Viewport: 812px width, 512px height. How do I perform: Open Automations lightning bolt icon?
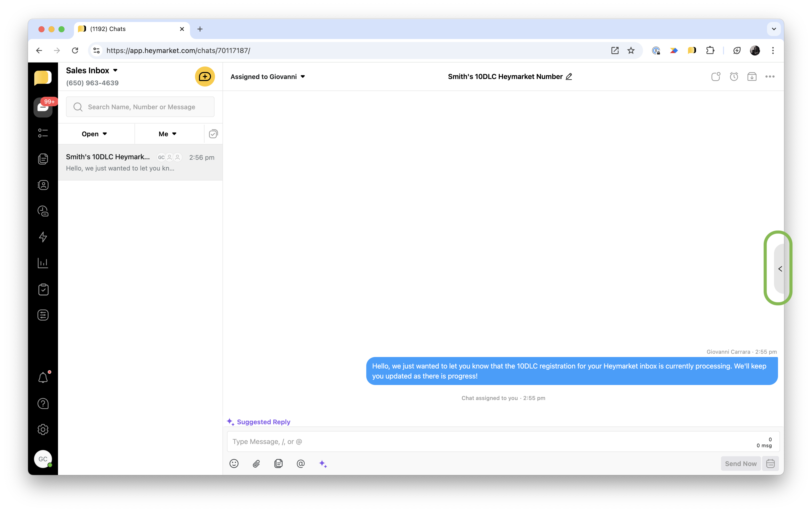[43, 237]
